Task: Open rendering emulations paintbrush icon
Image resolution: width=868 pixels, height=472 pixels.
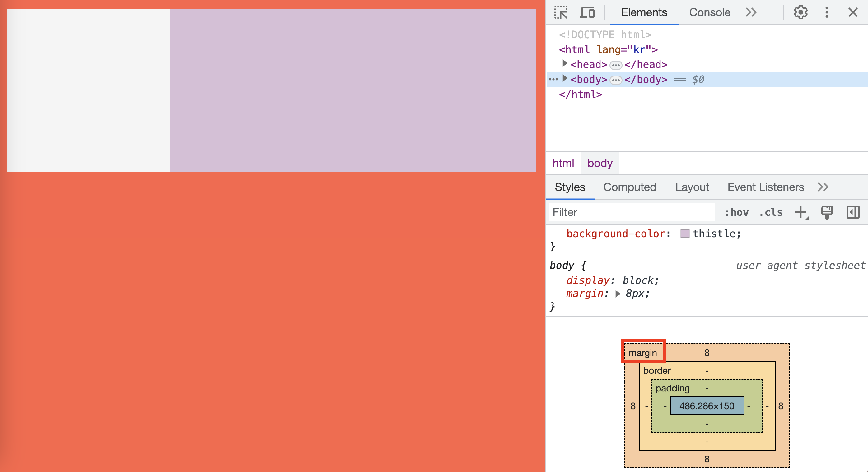Action: (x=827, y=212)
